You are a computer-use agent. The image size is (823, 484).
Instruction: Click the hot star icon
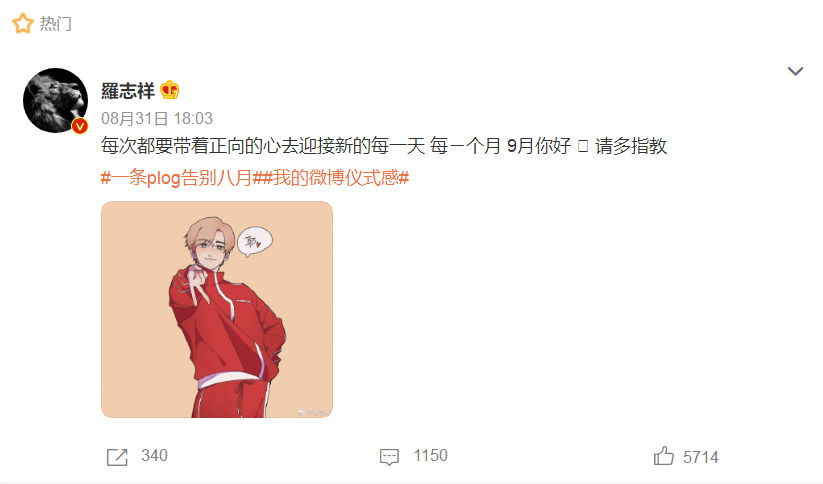pyautogui.click(x=23, y=24)
